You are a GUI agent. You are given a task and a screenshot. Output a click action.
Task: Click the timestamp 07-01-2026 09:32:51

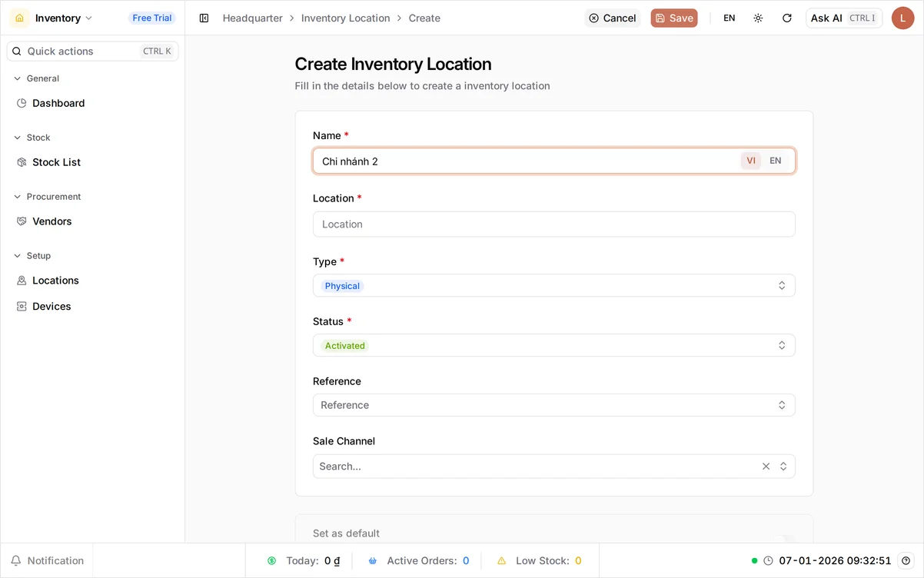coord(835,561)
